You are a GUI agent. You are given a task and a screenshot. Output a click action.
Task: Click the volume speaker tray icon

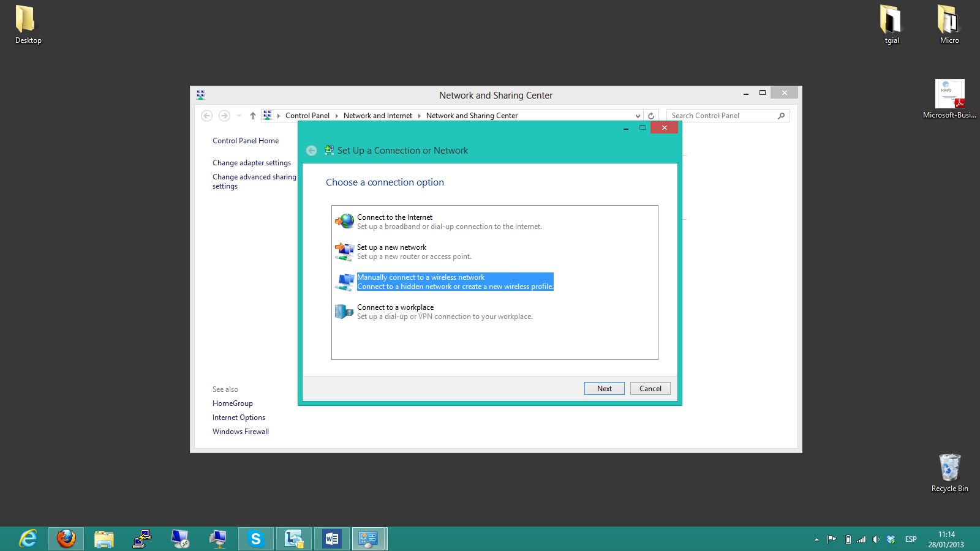876,539
